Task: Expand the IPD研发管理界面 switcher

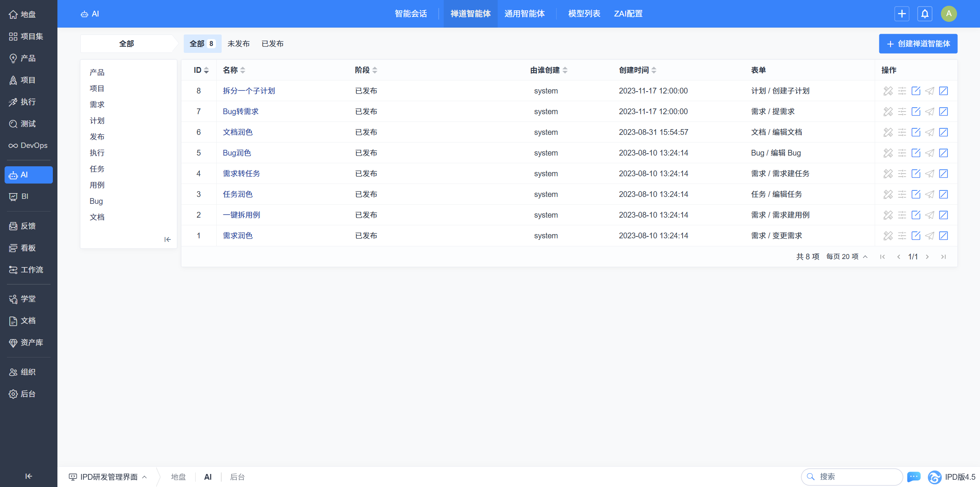Action: 108,477
